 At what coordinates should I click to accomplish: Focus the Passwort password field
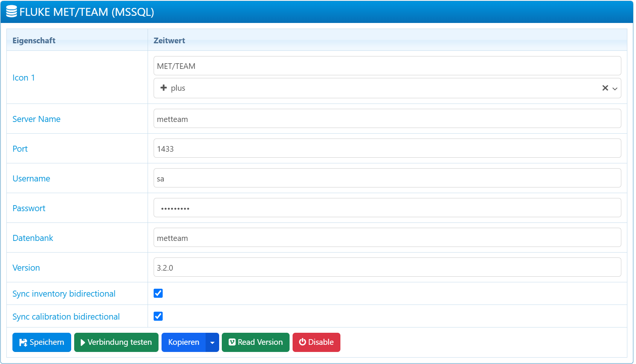tap(387, 208)
